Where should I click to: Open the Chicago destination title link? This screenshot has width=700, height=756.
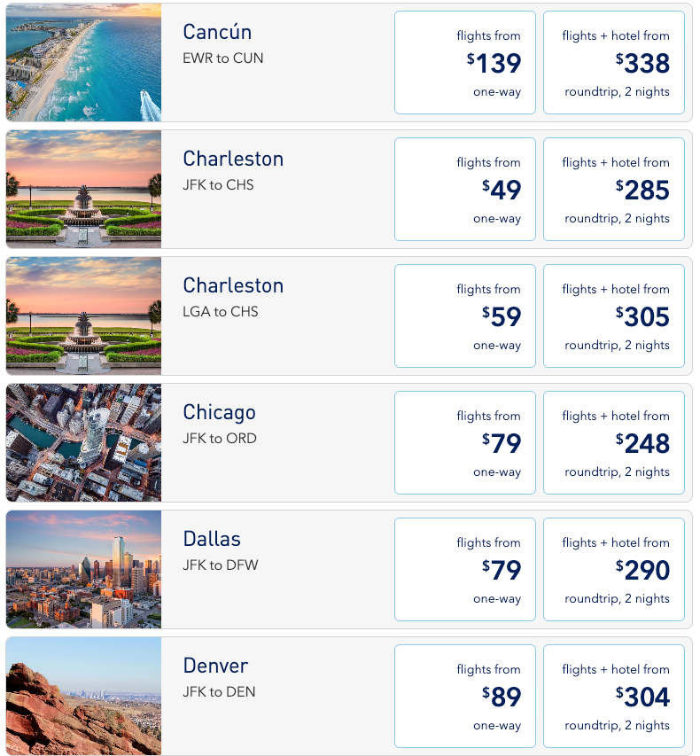[220, 413]
